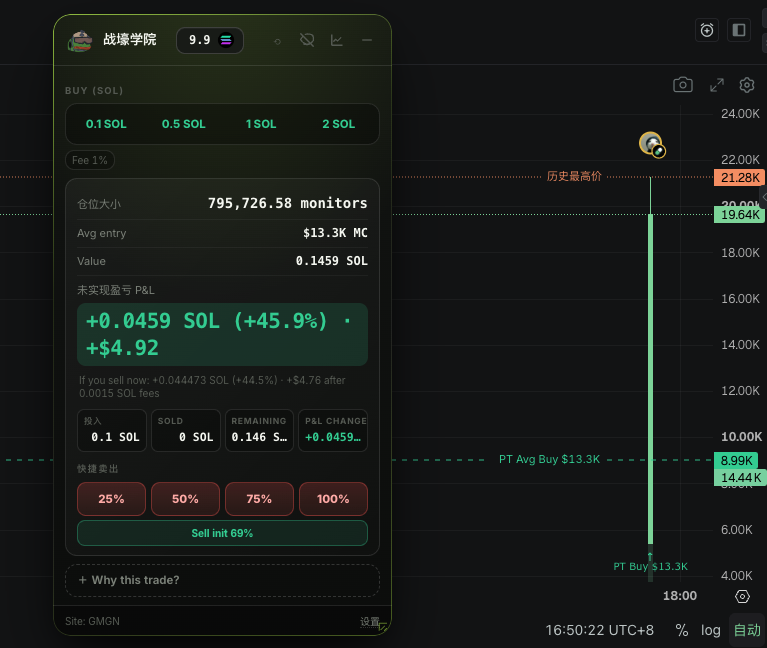Open the 设置 settings link
767x648 pixels.
click(x=369, y=621)
